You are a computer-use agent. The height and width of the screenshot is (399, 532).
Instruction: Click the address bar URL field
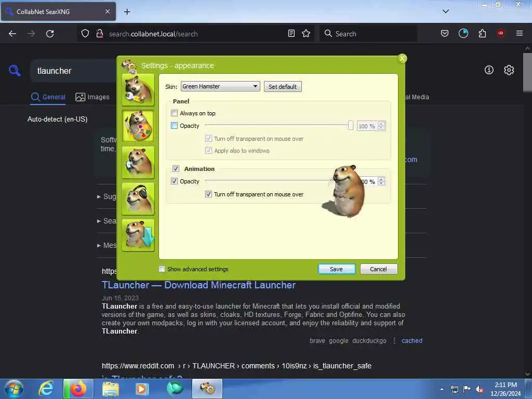click(197, 34)
